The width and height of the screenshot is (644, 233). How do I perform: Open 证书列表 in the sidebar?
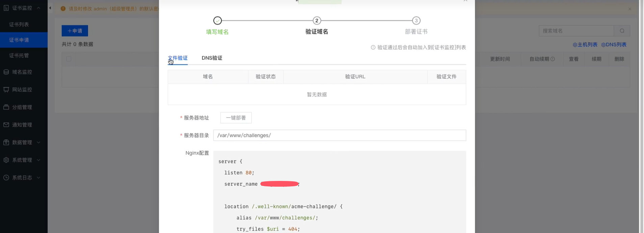pyautogui.click(x=19, y=24)
